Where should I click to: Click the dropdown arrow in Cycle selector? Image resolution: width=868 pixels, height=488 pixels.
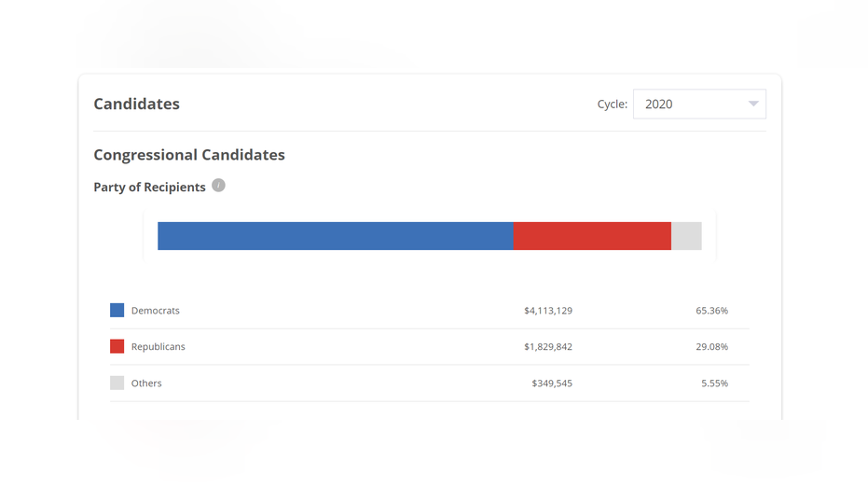coord(753,105)
